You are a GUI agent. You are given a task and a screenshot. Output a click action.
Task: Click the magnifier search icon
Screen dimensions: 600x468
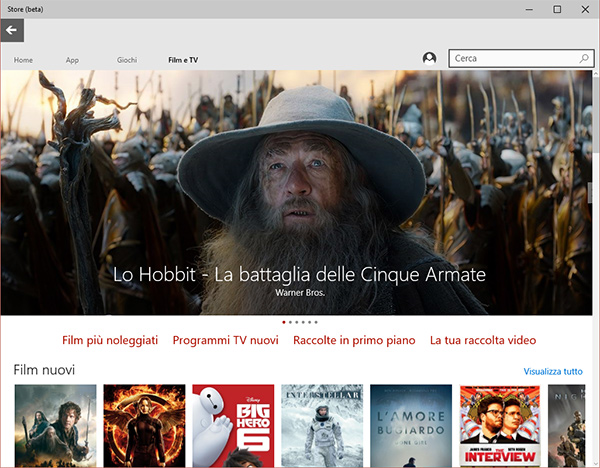tap(584, 59)
